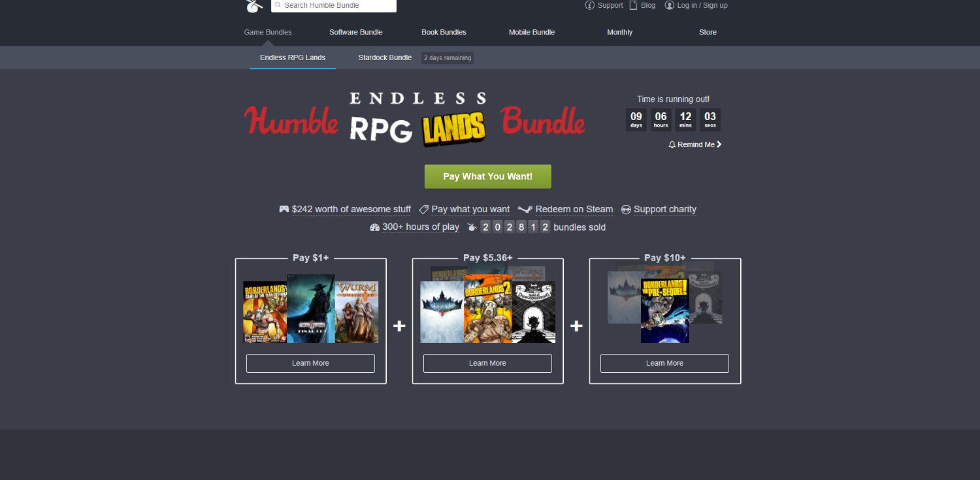Click the Pay What You Want! button

488,176
